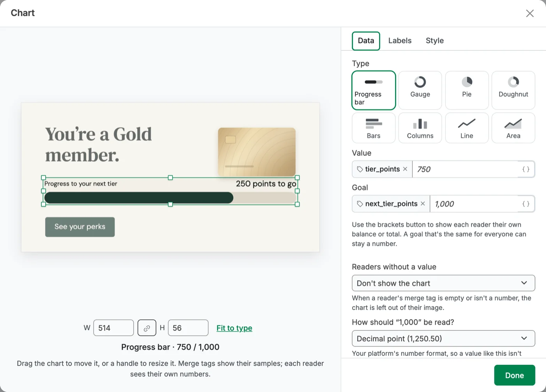Click the "You're a Gold member." headline

[x=99, y=145]
